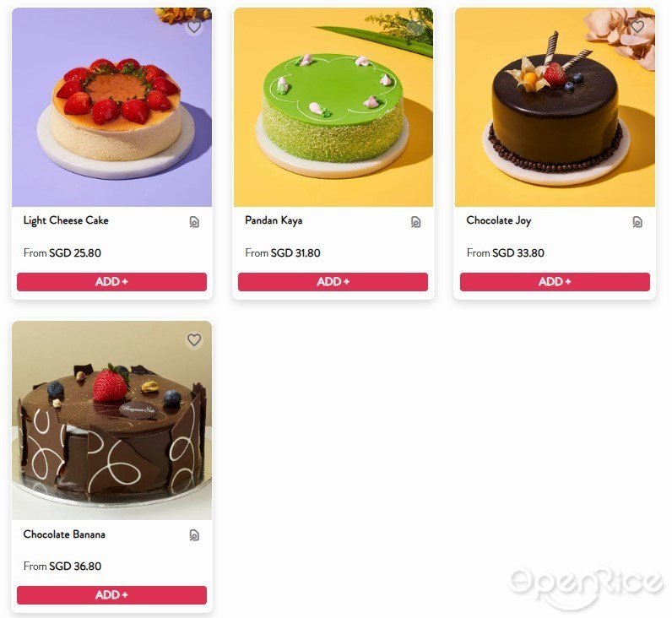Toggle the heart on Pandan Kaya cake

[x=415, y=27]
